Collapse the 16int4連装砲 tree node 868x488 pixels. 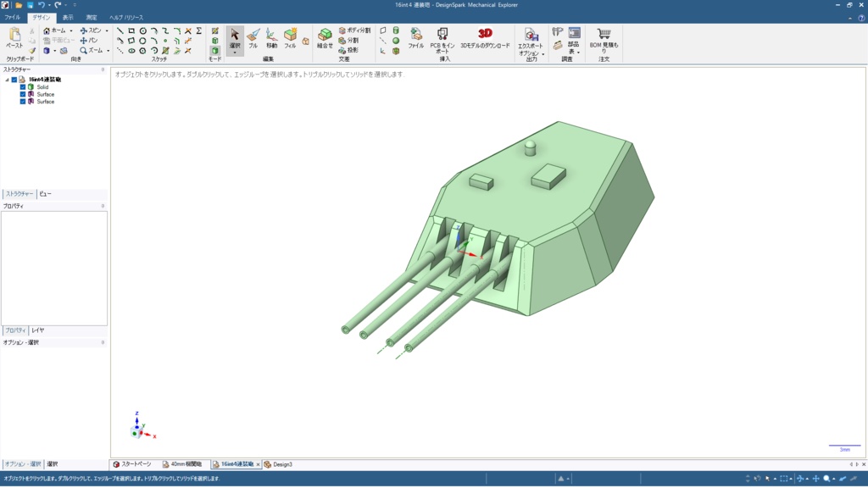pyautogui.click(x=7, y=80)
